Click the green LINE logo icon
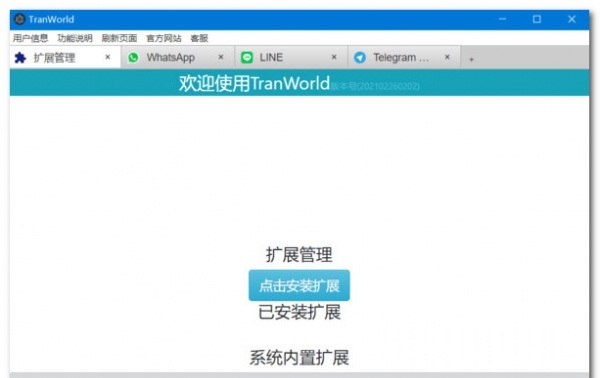This screenshot has width=600, height=378. [x=247, y=57]
